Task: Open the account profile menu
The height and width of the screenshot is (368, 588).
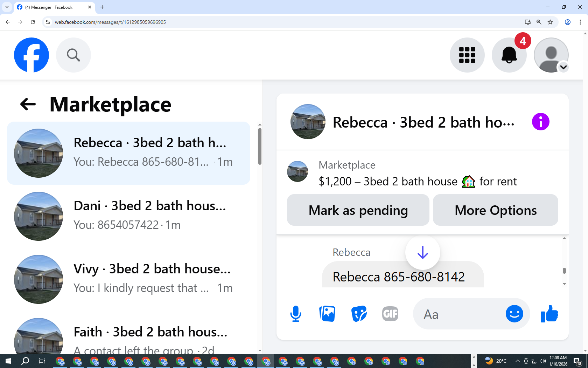Action: (551, 55)
